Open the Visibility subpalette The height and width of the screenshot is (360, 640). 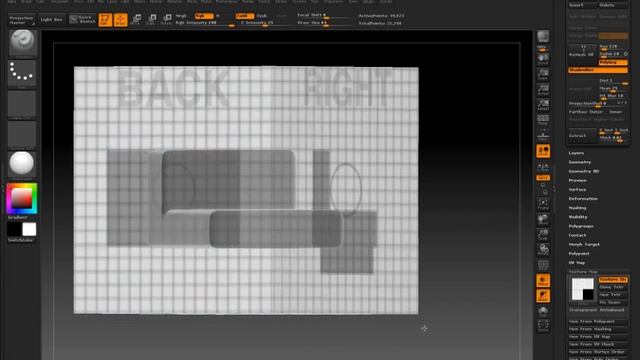click(578, 217)
